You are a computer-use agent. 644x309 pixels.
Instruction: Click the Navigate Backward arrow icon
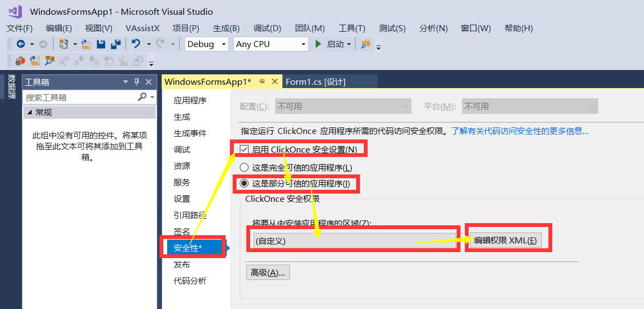point(21,44)
